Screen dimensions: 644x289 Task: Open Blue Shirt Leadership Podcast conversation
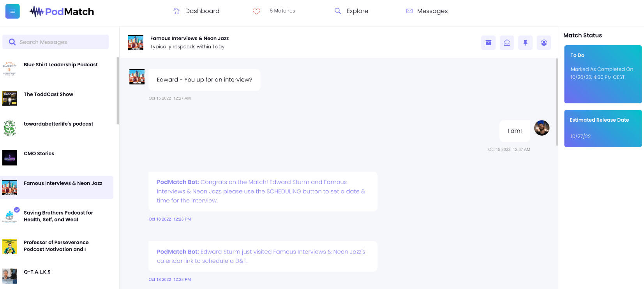pos(60,65)
